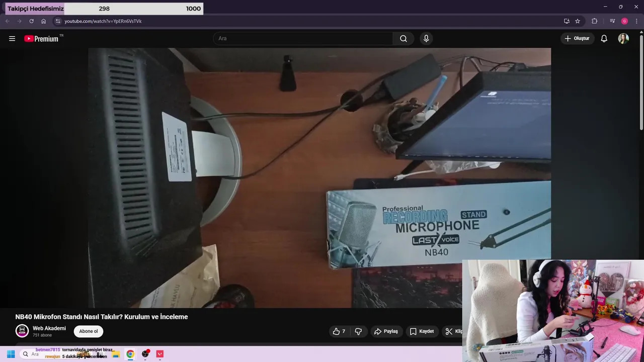The height and width of the screenshot is (362, 644).
Task: Open the YouTube account avatar menu
Action: pos(623,39)
